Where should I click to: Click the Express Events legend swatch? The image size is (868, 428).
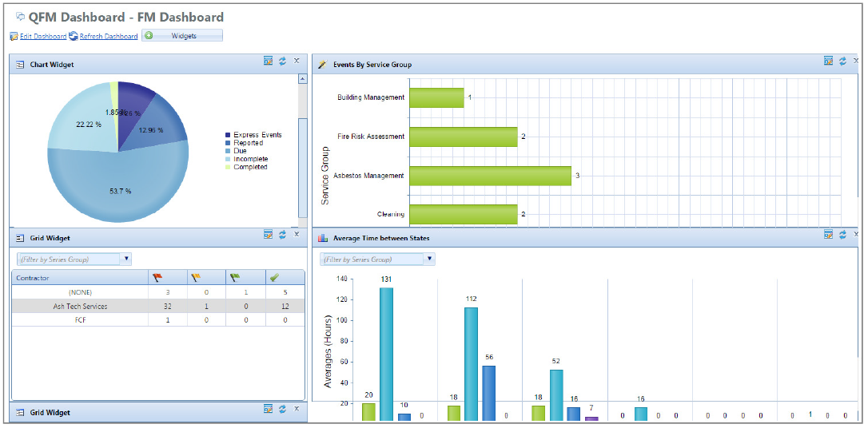pos(228,135)
